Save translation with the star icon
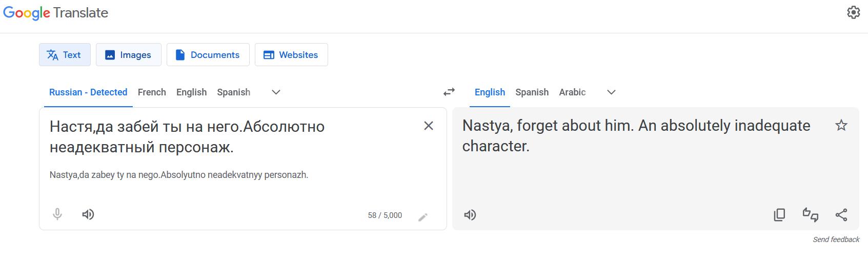The height and width of the screenshot is (260, 868). click(841, 126)
